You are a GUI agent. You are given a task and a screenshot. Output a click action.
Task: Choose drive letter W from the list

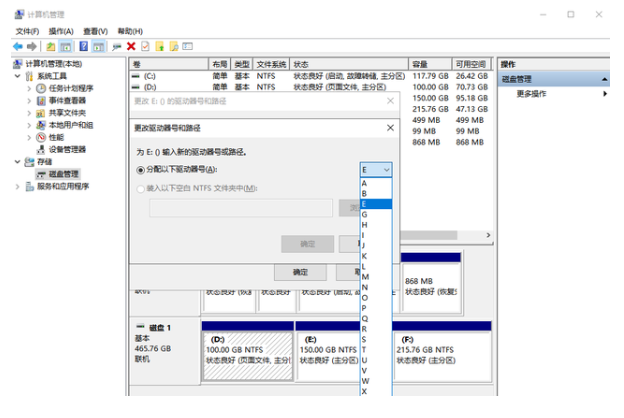(376, 381)
